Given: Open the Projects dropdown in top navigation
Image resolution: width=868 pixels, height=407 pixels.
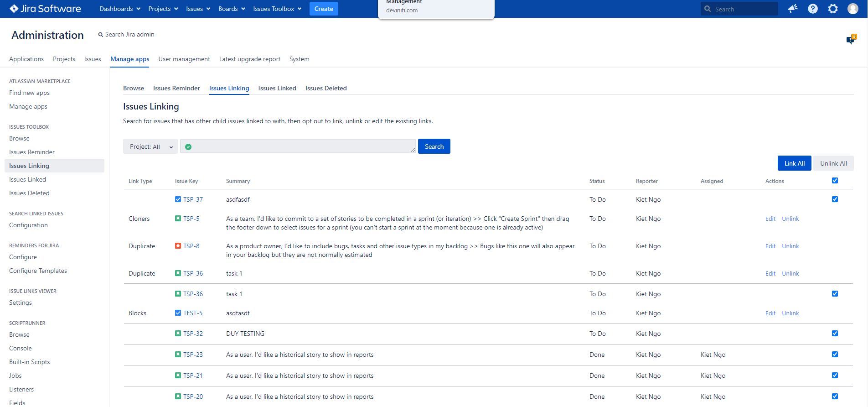Looking at the screenshot, I should 163,9.
